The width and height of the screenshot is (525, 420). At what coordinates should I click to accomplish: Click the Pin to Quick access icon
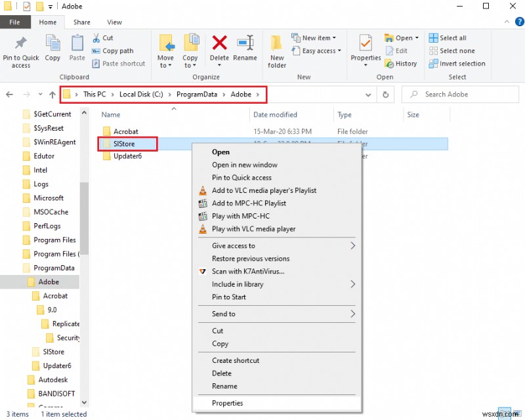[20, 50]
